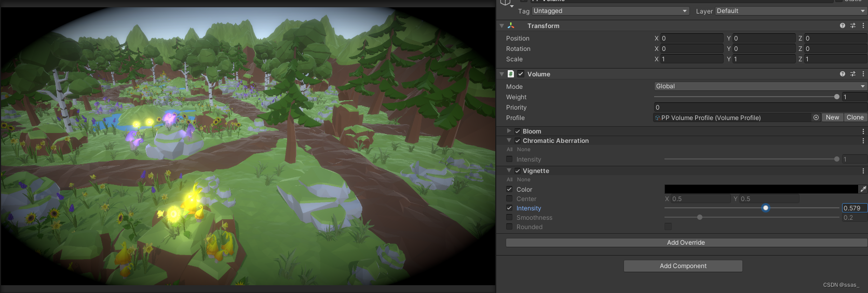The width and height of the screenshot is (868, 293).
Task: Click the Vignette Intensity slider handle
Action: tap(765, 208)
